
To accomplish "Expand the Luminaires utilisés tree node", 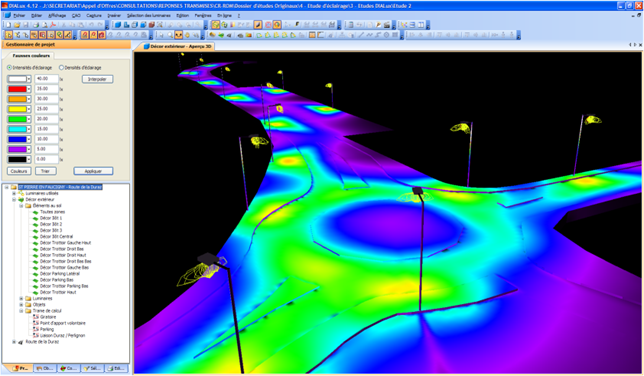I will tap(14, 193).
